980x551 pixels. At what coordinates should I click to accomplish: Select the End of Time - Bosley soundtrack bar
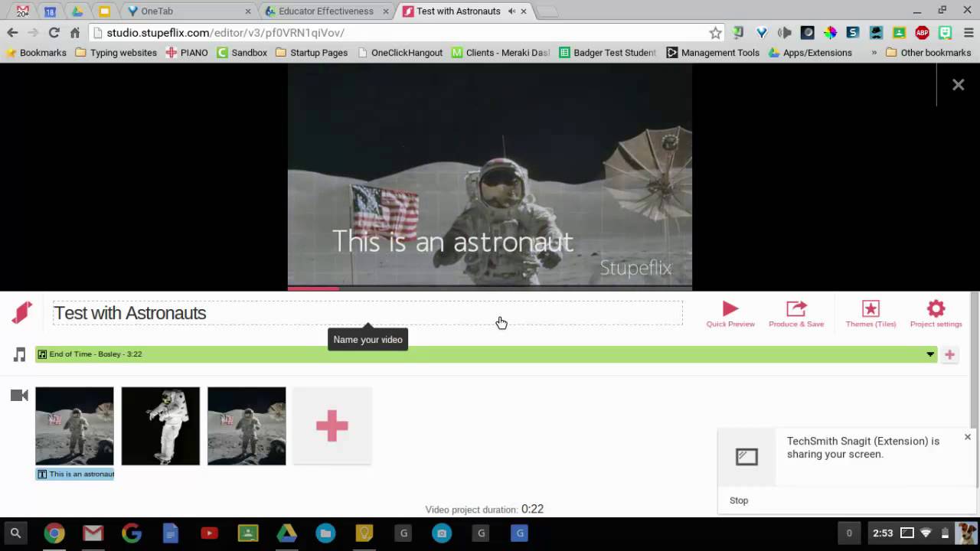[x=486, y=354]
